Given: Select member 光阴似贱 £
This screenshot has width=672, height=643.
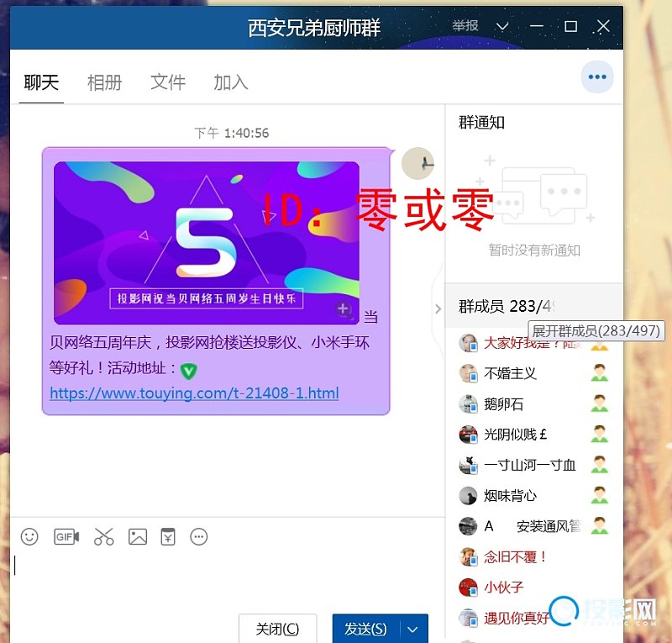Looking at the screenshot, I should tap(534, 434).
